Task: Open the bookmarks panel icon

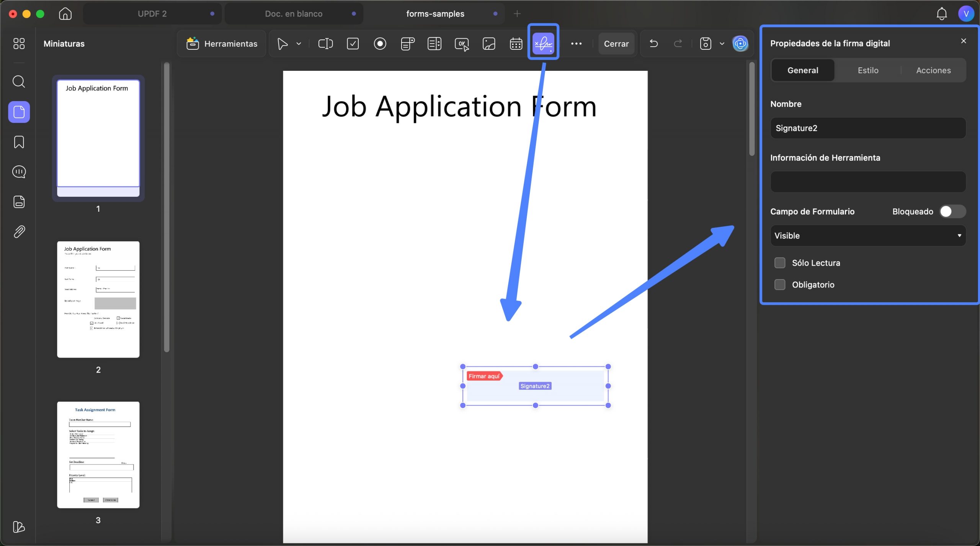Action: pyautogui.click(x=19, y=142)
